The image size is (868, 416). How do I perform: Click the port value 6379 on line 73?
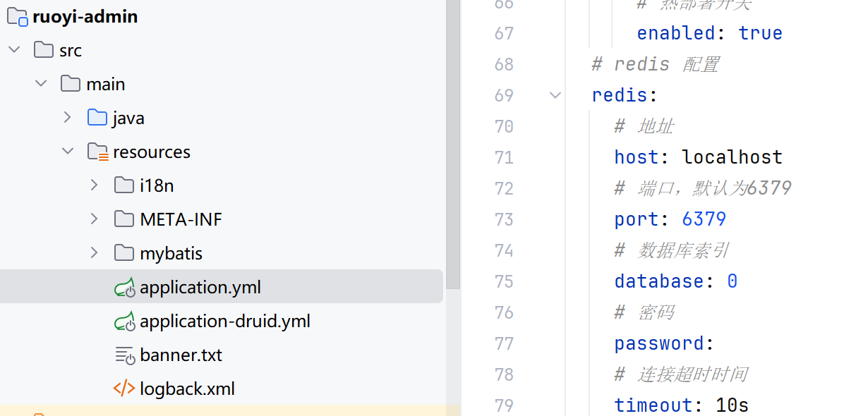coord(704,219)
